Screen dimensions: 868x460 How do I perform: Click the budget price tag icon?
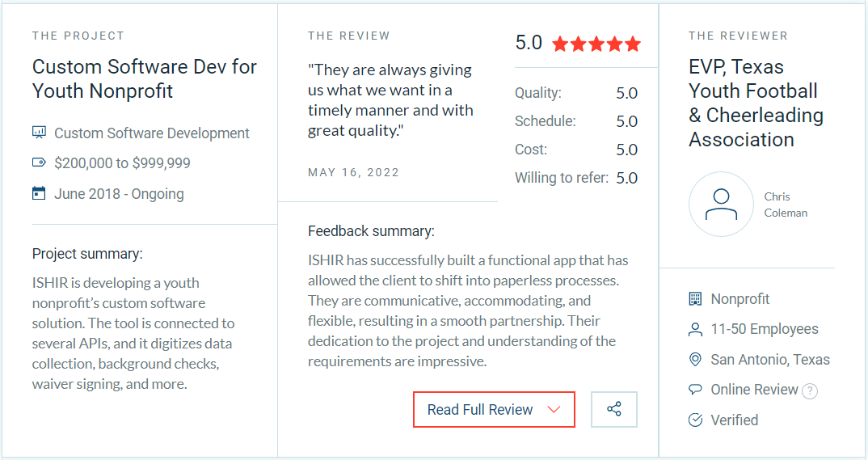pyautogui.click(x=39, y=163)
